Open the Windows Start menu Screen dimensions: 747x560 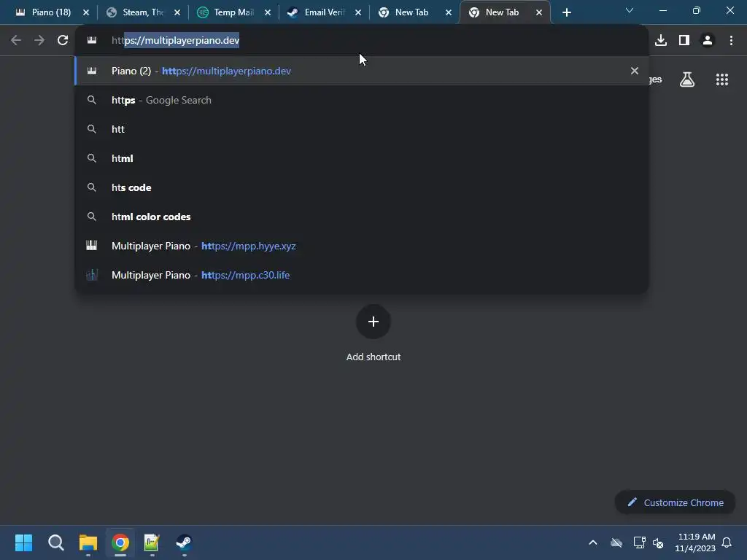click(x=23, y=542)
